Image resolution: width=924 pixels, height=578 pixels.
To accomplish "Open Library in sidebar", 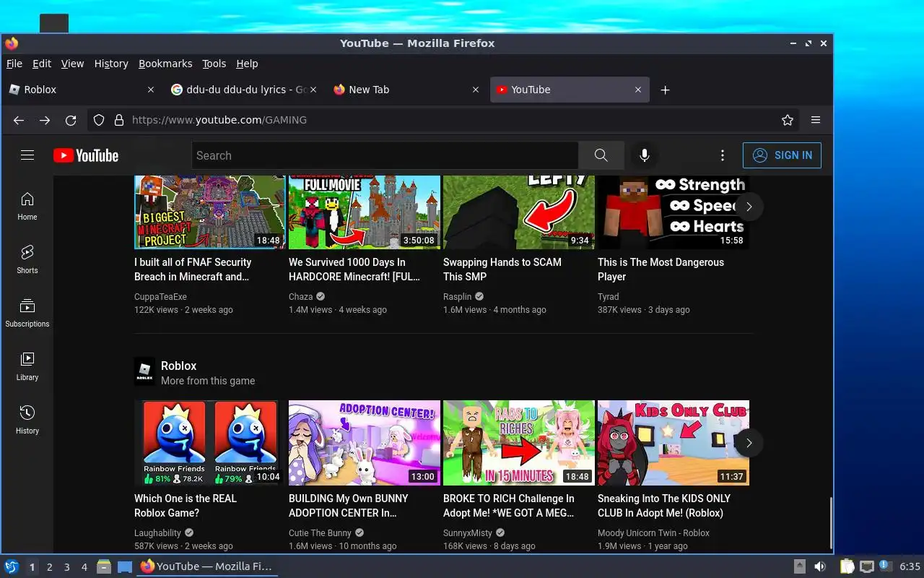I will (27, 366).
